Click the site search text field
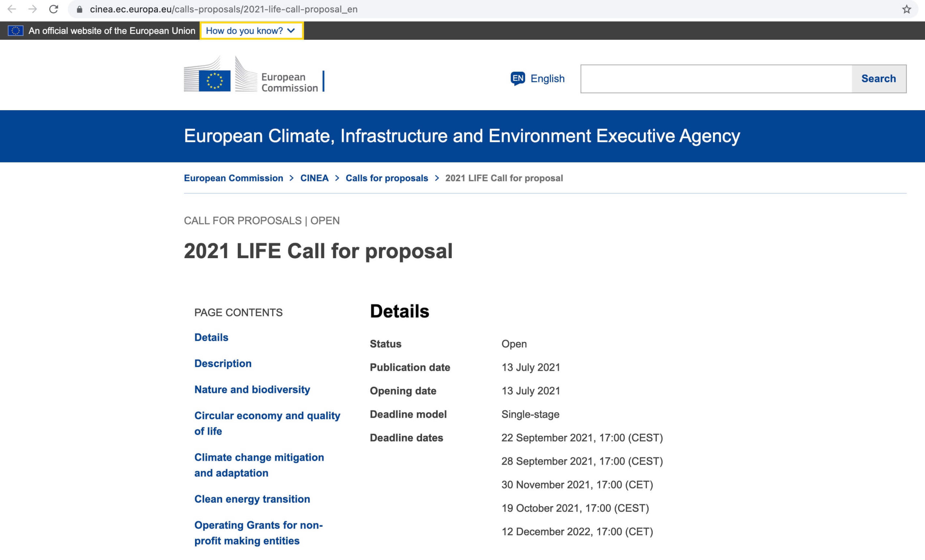This screenshot has height=560, width=925. [x=716, y=79]
